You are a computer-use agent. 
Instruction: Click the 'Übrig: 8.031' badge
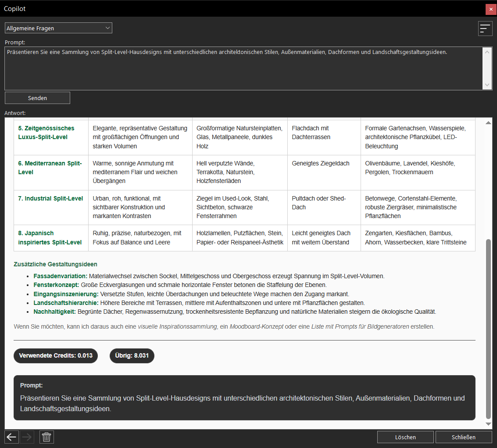(x=132, y=356)
